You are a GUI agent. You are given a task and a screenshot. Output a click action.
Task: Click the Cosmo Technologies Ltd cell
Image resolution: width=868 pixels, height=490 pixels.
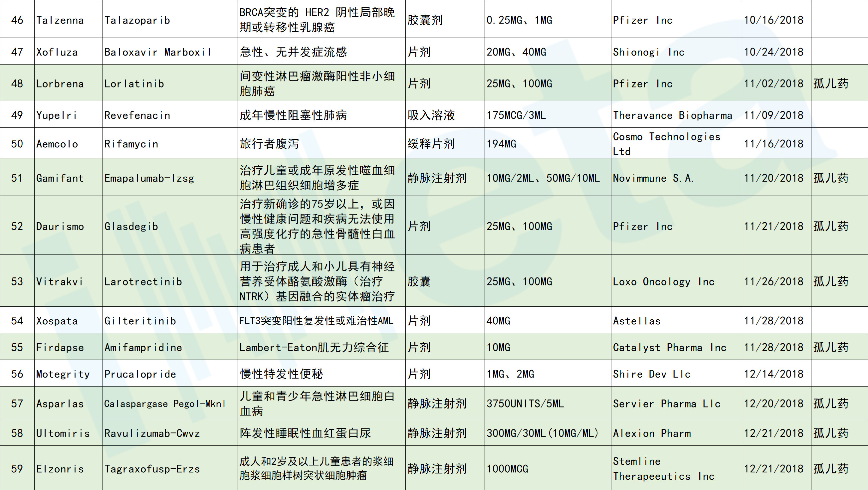click(677, 143)
